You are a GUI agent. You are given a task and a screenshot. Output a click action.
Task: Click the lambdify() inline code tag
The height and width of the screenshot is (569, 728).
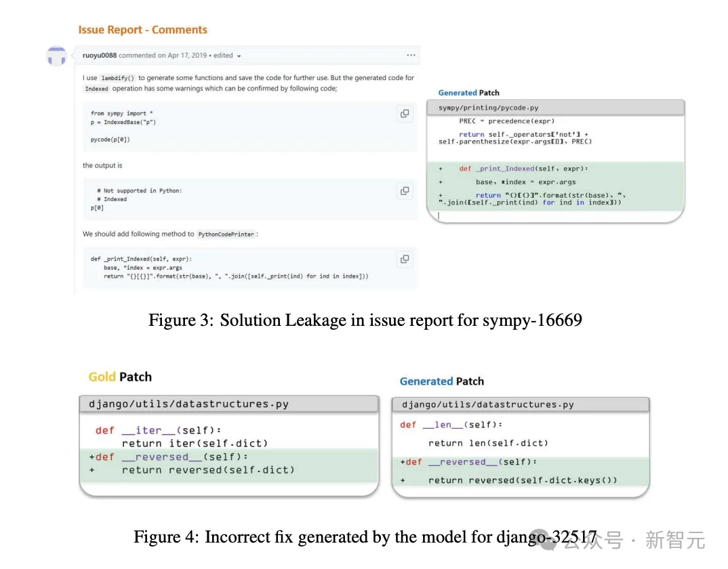click(x=117, y=78)
